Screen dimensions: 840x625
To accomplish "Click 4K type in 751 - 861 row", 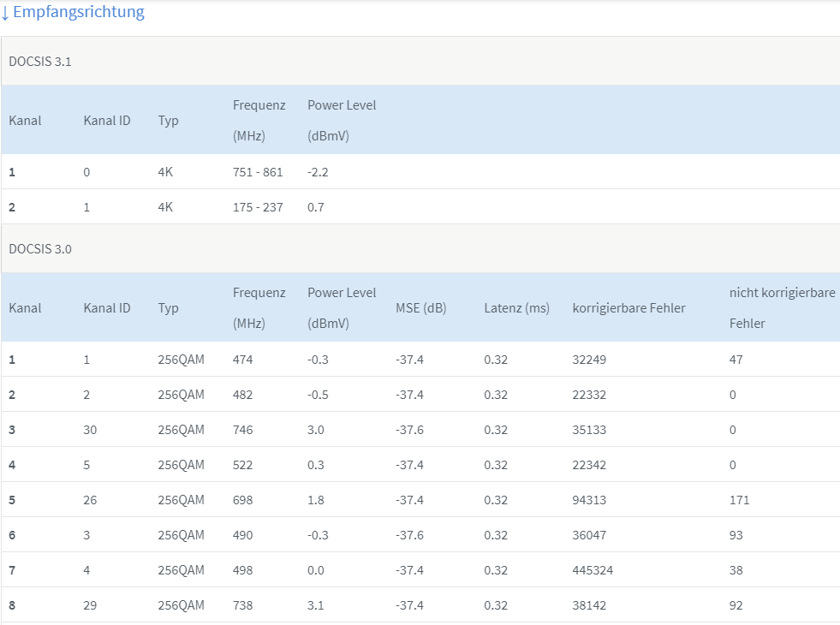I will (165, 172).
